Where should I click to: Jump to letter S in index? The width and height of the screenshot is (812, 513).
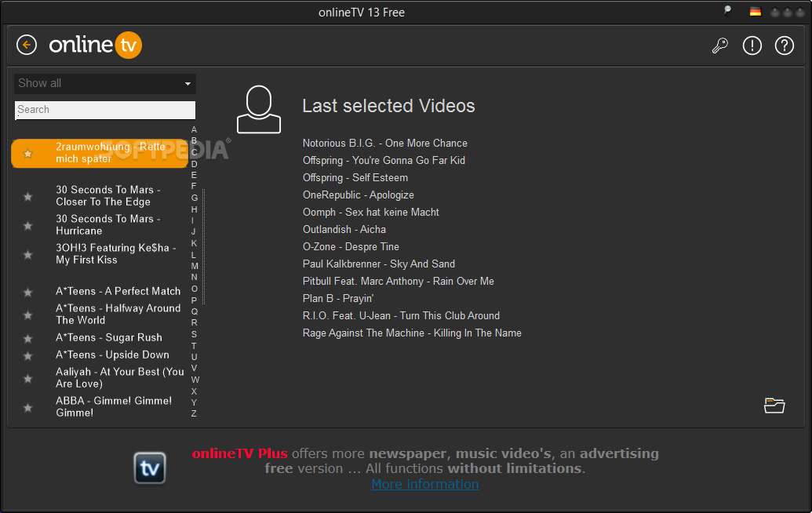pos(194,334)
